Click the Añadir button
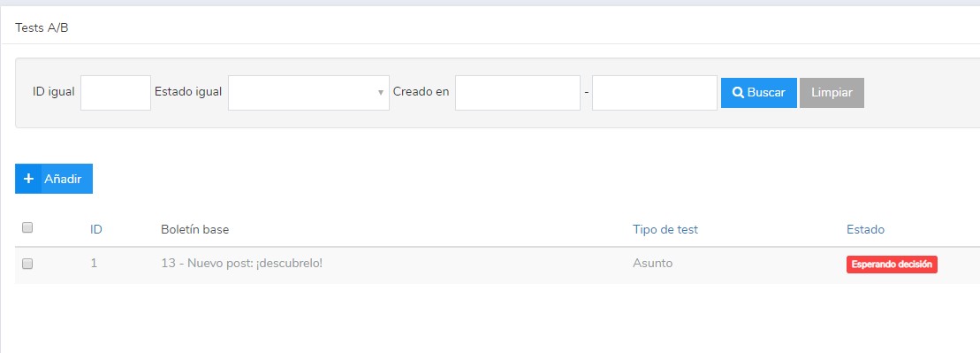 tap(54, 179)
